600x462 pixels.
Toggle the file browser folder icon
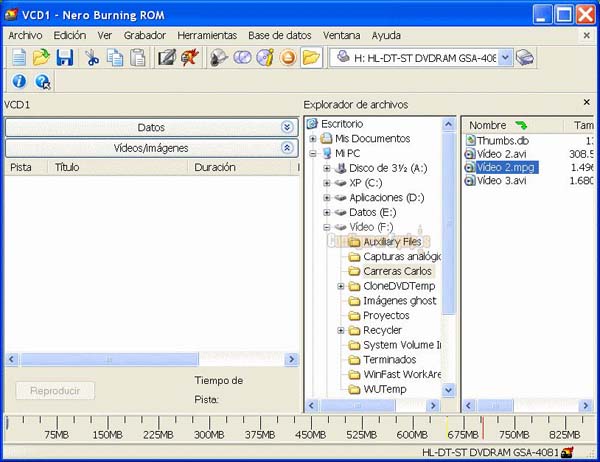coord(311,58)
